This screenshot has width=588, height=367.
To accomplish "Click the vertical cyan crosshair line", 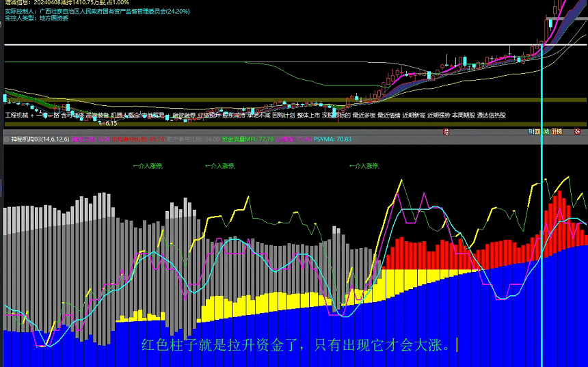I will pyautogui.click(x=542, y=205).
